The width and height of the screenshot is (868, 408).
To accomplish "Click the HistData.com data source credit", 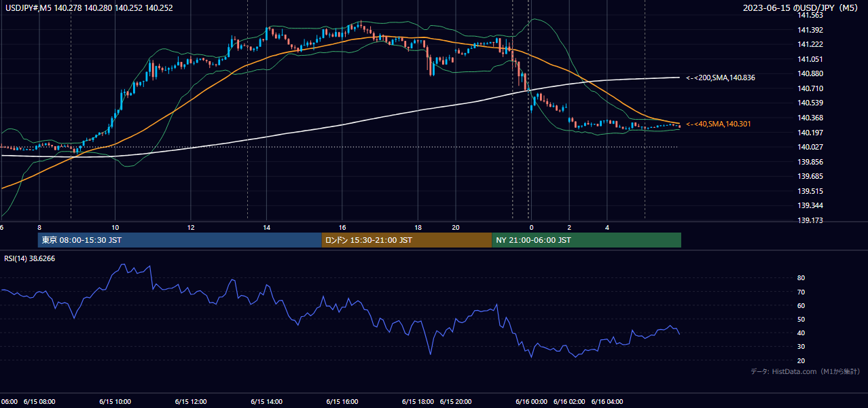I will coord(805,371).
